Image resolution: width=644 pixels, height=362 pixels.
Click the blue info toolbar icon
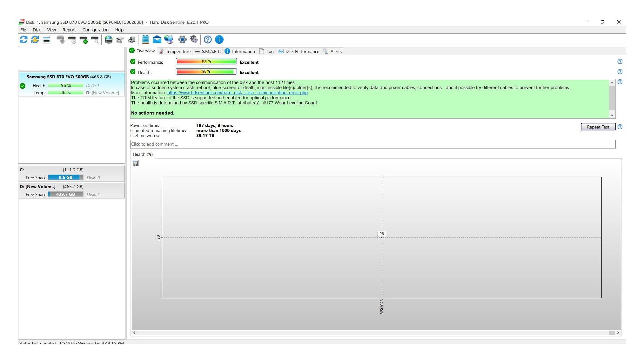click(219, 40)
